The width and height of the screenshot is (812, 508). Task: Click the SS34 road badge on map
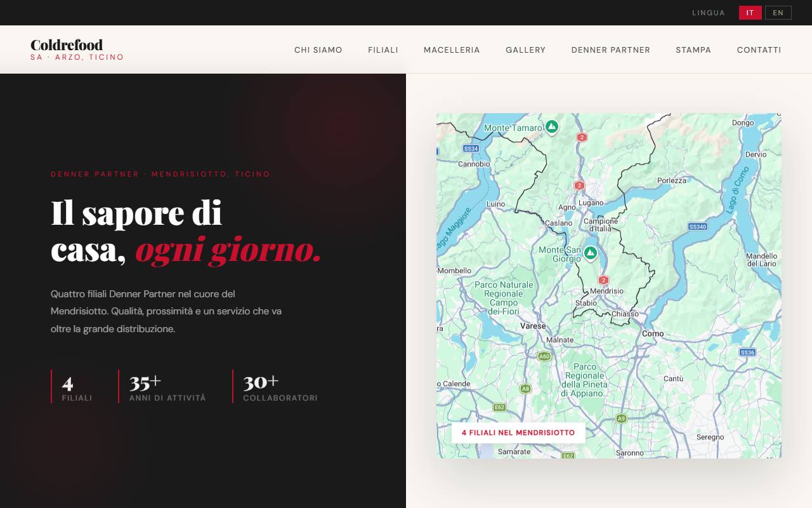pos(471,149)
